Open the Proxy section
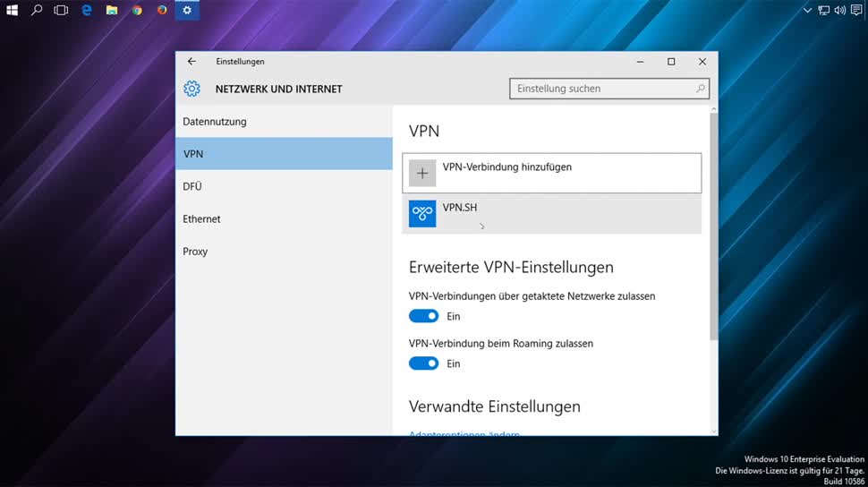868x487 pixels. (284, 251)
